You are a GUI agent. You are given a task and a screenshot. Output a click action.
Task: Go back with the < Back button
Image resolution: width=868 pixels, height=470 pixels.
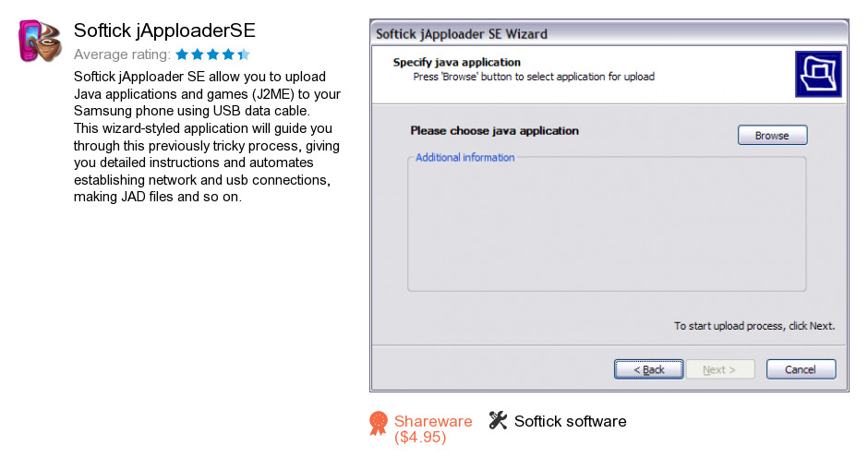pos(648,369)
